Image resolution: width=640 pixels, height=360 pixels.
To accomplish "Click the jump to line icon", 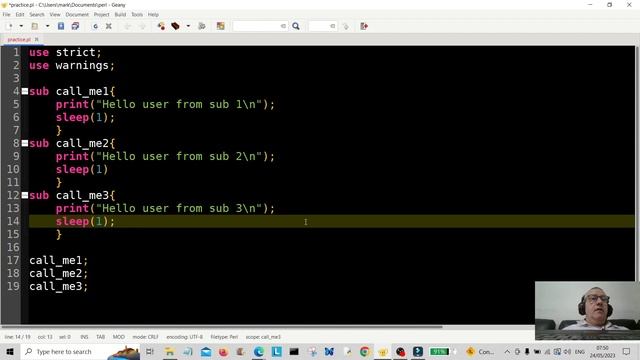I will (346, 26).
